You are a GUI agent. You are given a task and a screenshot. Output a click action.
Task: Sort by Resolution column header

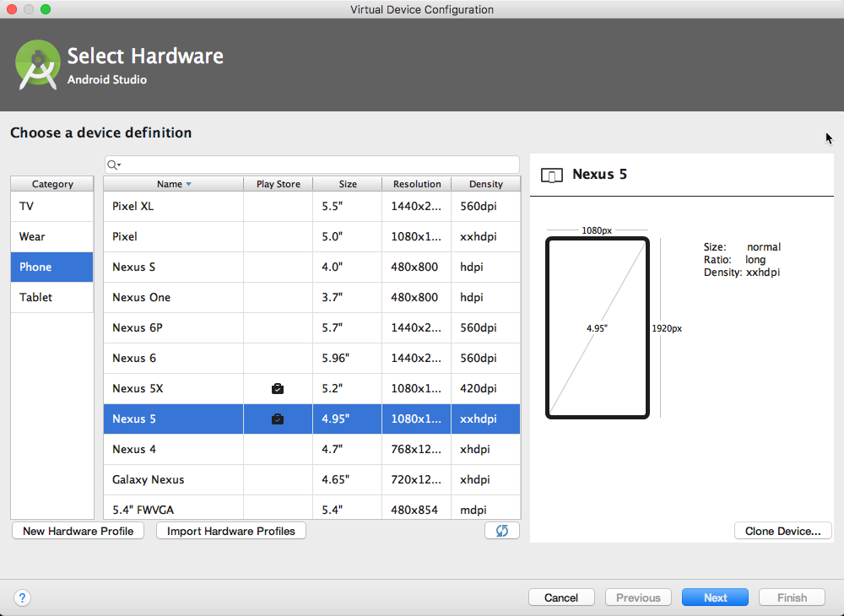[x=417, y=184]
